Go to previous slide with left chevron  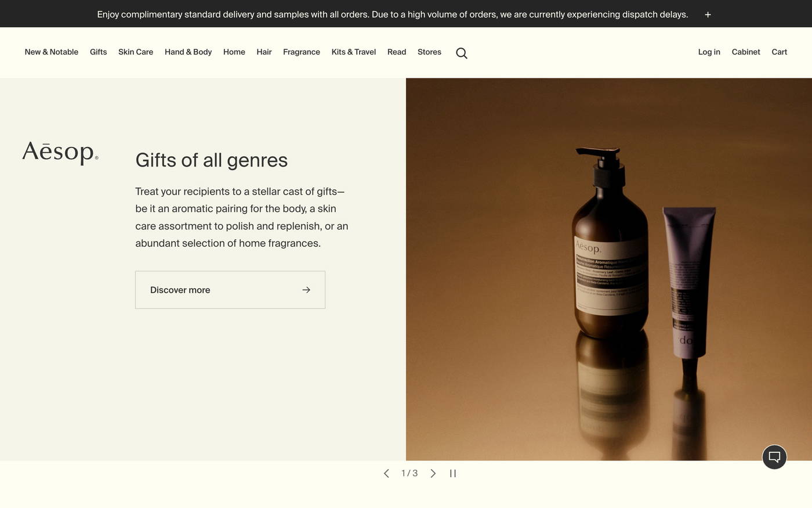point(386,473)
